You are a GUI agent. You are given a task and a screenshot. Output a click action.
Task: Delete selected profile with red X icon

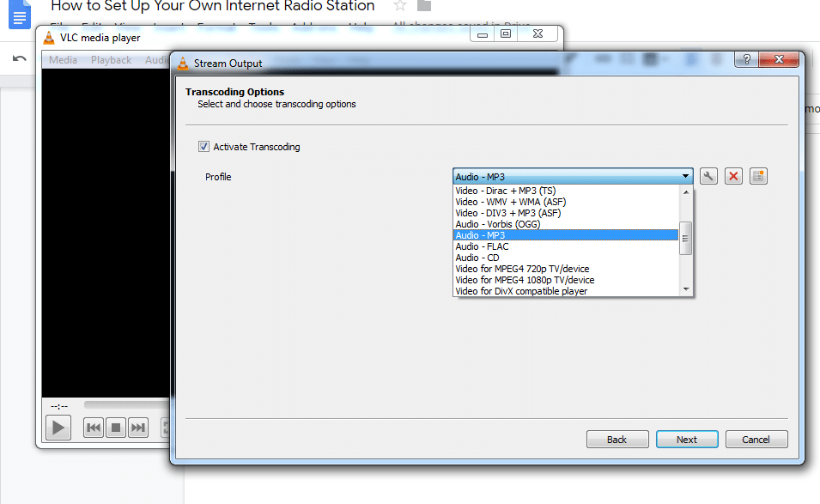pyautogui.click(x=734, y=176)
